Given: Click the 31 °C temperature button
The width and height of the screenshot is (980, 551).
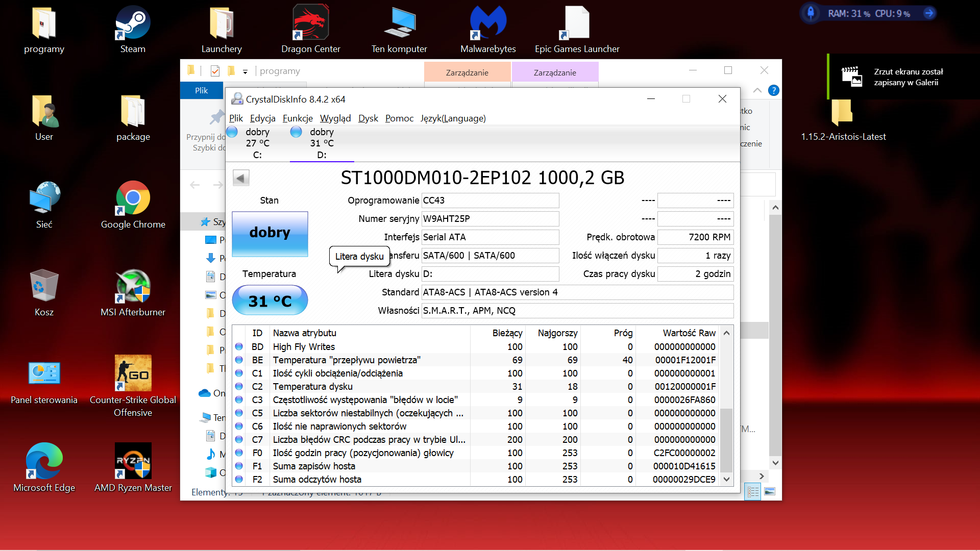Looking at the screenshot, I should point(270,300).
